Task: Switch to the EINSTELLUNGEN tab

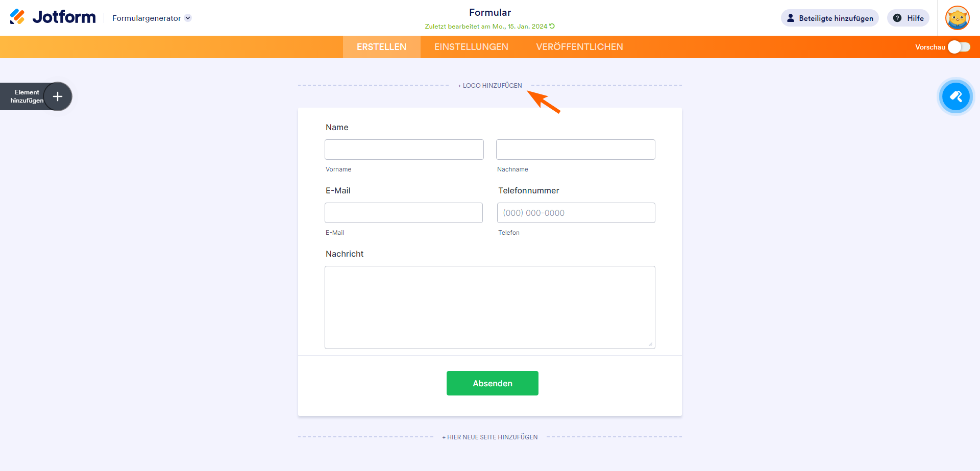Action: (x=471, y=47)
